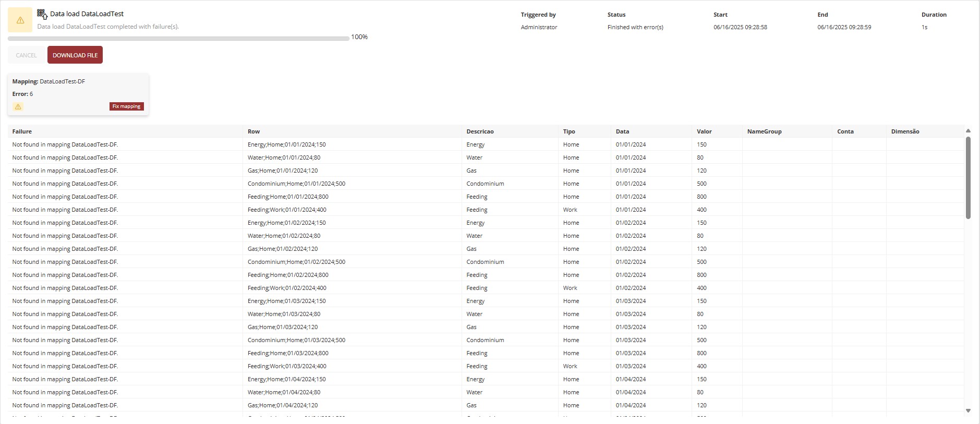This screenshot has width=980, height=424.
Task: Click the warning icon in the mapping card
Action: tap(18, 106)
